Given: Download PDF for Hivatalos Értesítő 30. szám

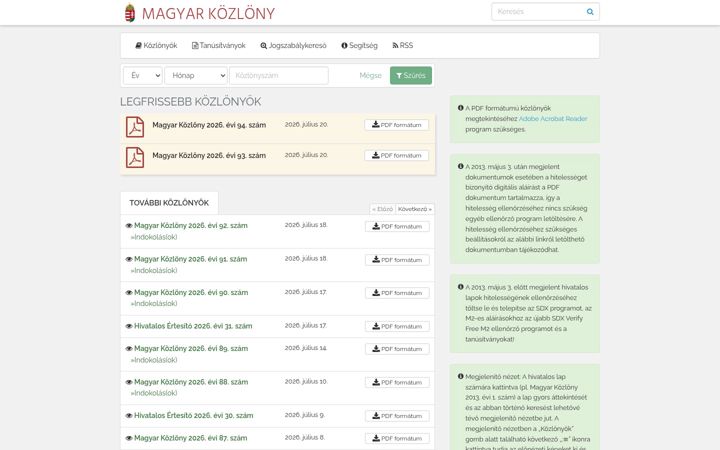Looking at the screenshot, I should point(397,416).
